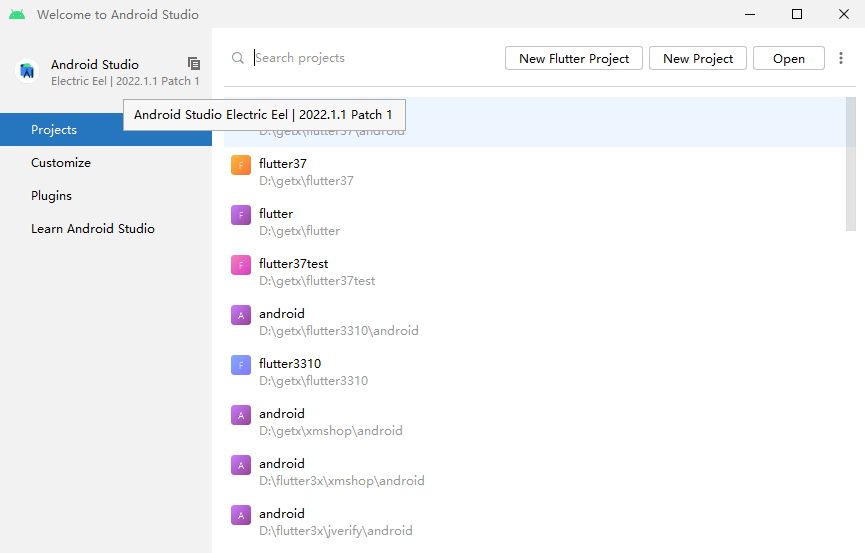
Task: Click the path D:\getx\flutter3310\android
Action: point(339,331)
